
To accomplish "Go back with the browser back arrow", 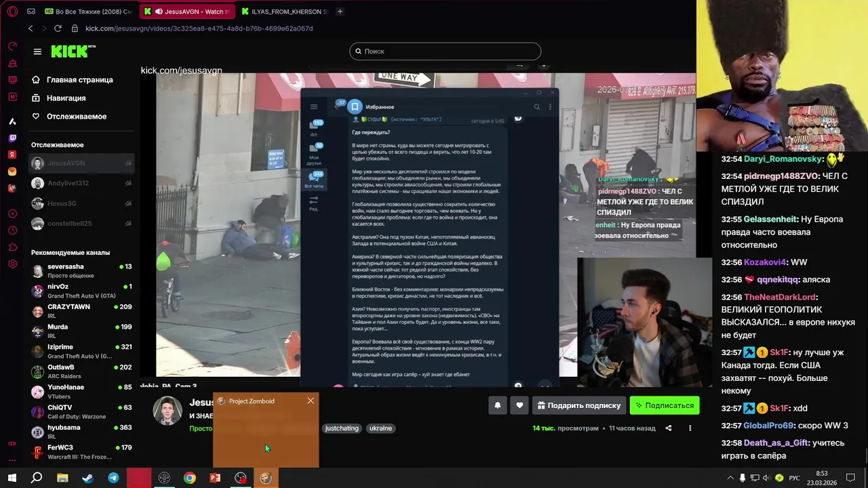I will coord(31,28).
